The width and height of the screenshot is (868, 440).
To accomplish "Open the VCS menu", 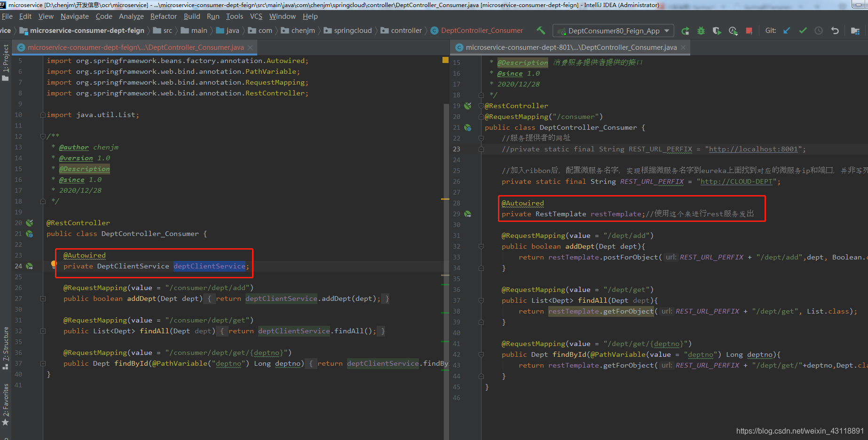I will click(x=256, y=16).
